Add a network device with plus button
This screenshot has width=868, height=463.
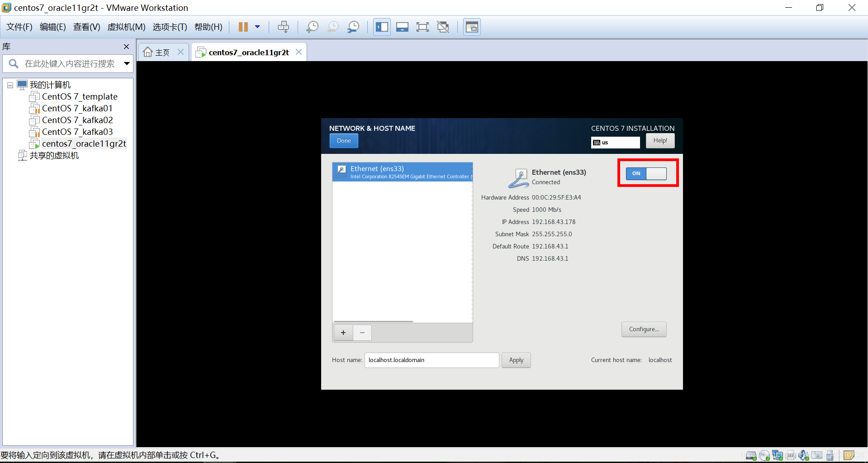point(343,333)
